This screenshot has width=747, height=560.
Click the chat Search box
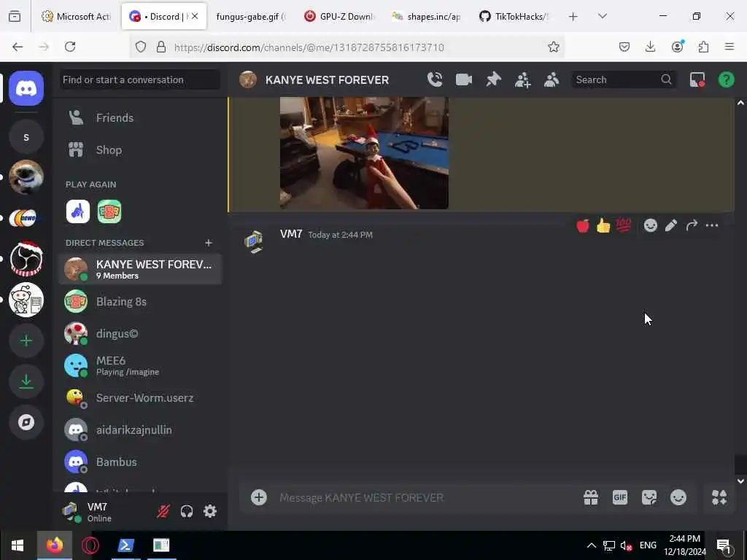[623, 79]
